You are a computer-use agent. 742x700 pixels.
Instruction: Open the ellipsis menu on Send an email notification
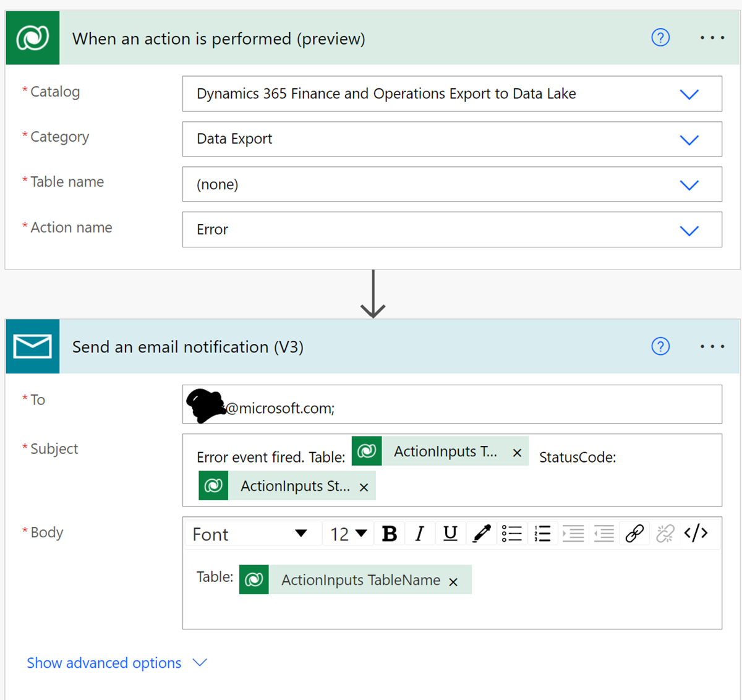tap(712, 346)
